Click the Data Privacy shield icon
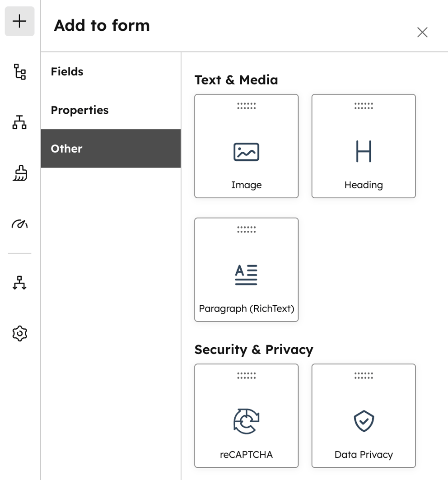This screenshot has height=480, width=448. click(364, 421)
